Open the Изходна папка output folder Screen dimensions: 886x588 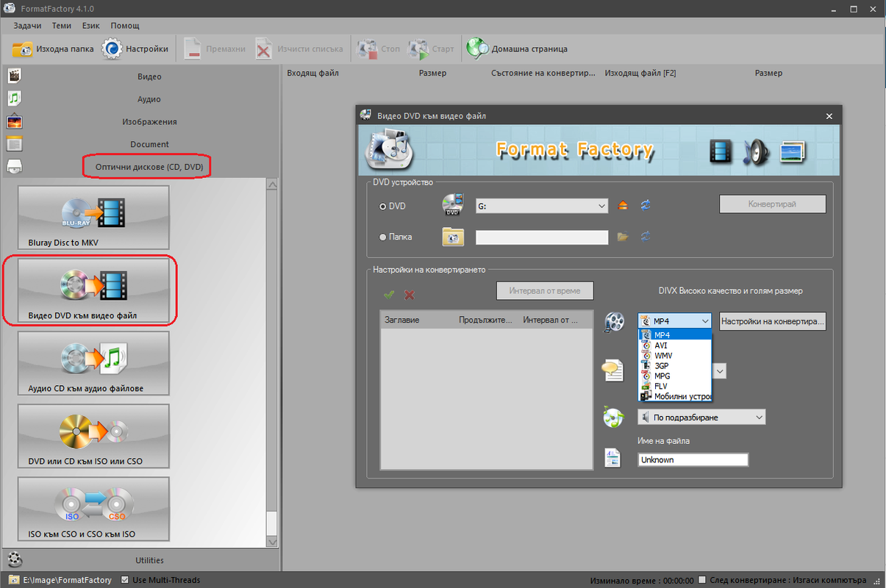(x=54, y=49)
